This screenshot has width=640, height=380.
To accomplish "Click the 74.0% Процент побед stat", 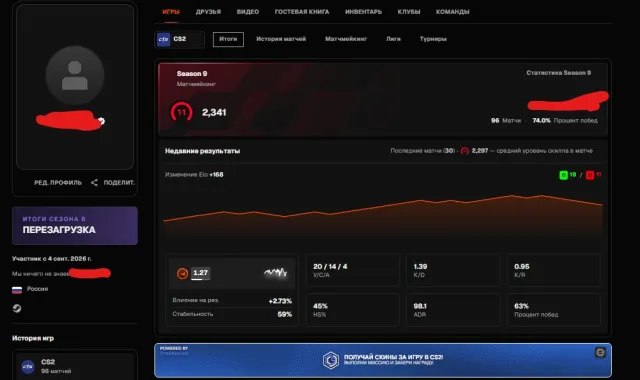I will [565, 120].
